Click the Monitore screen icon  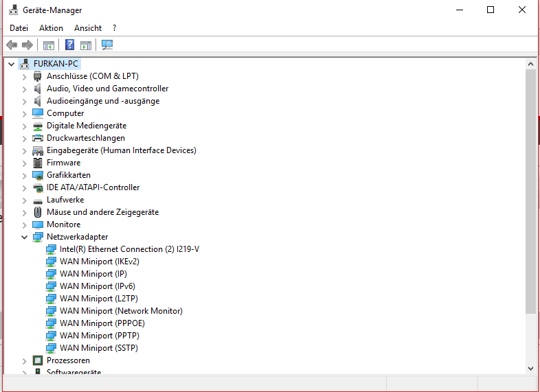38,224
